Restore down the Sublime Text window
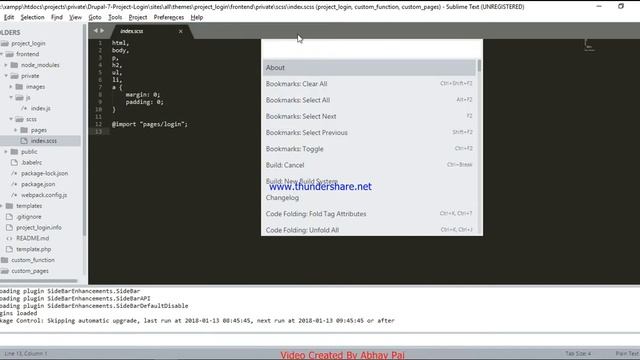This screenshot has width=640, height=360. [x=621, y=7]
